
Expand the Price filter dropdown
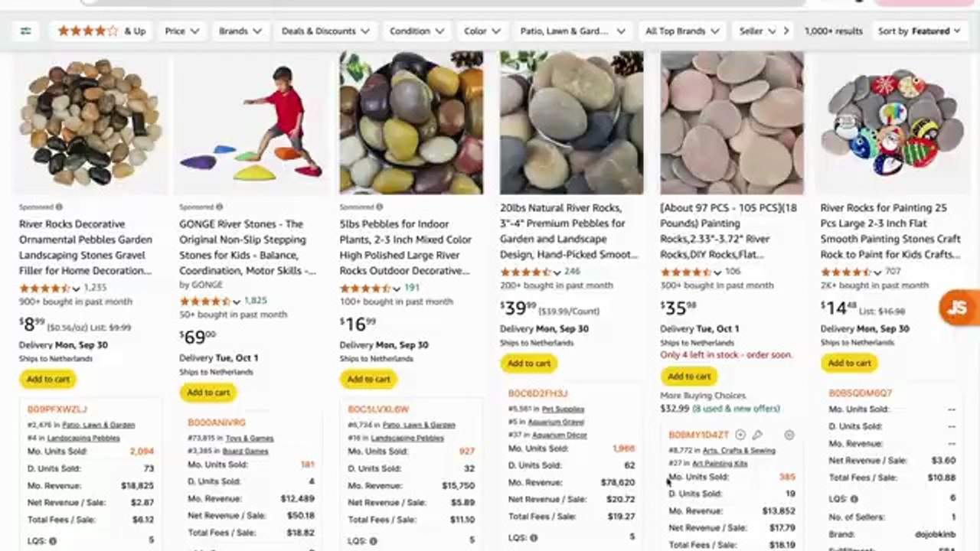tap(182, 31)
